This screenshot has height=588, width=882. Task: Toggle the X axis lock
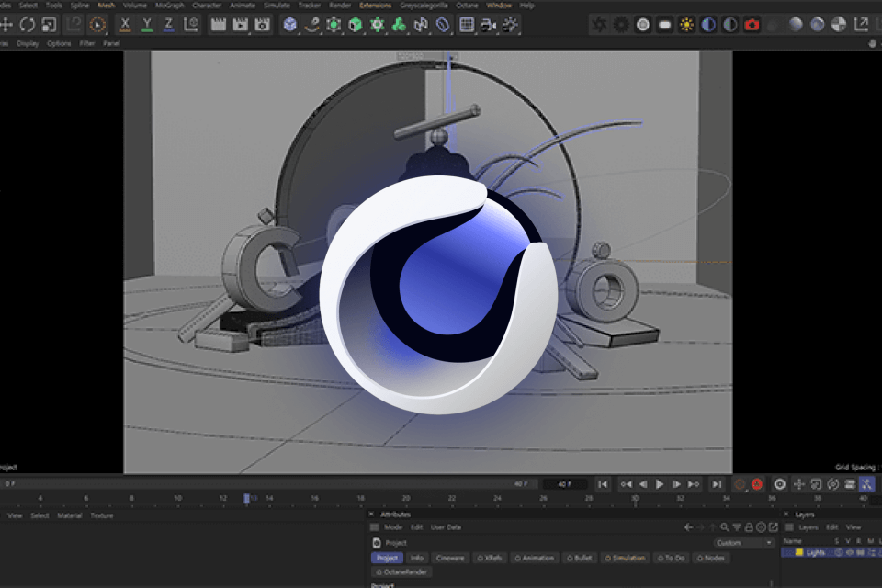(x=125, y=24)
